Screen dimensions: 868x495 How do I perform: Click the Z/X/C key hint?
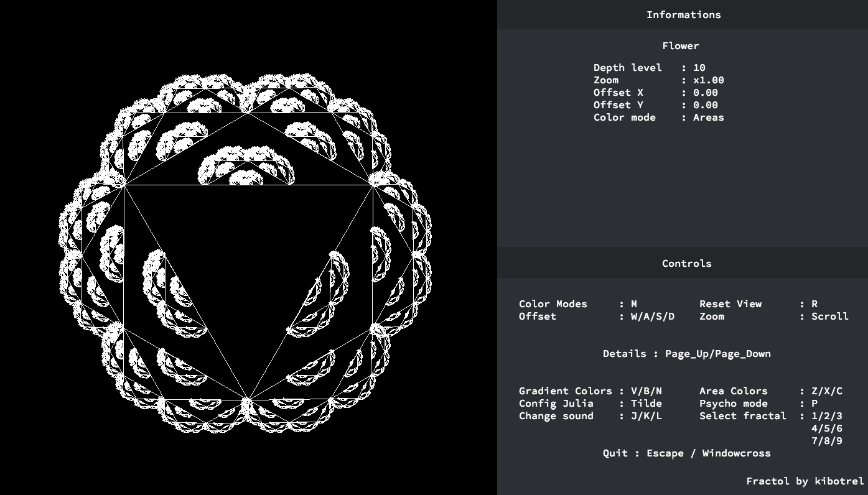(827, 391)
